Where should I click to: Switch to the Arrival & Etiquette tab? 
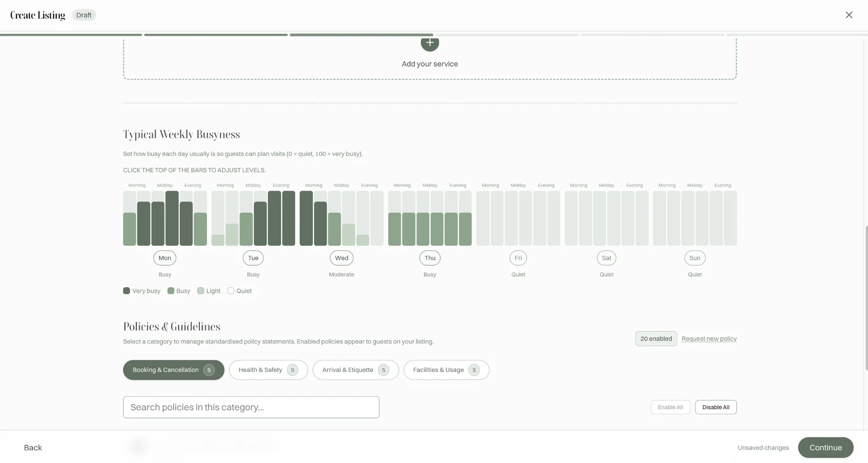(356, 370)
